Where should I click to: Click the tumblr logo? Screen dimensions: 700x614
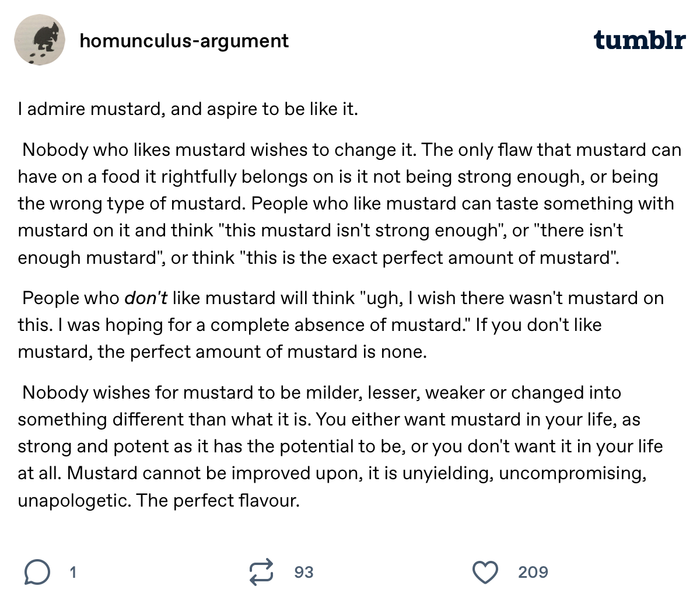coord(639,40)
